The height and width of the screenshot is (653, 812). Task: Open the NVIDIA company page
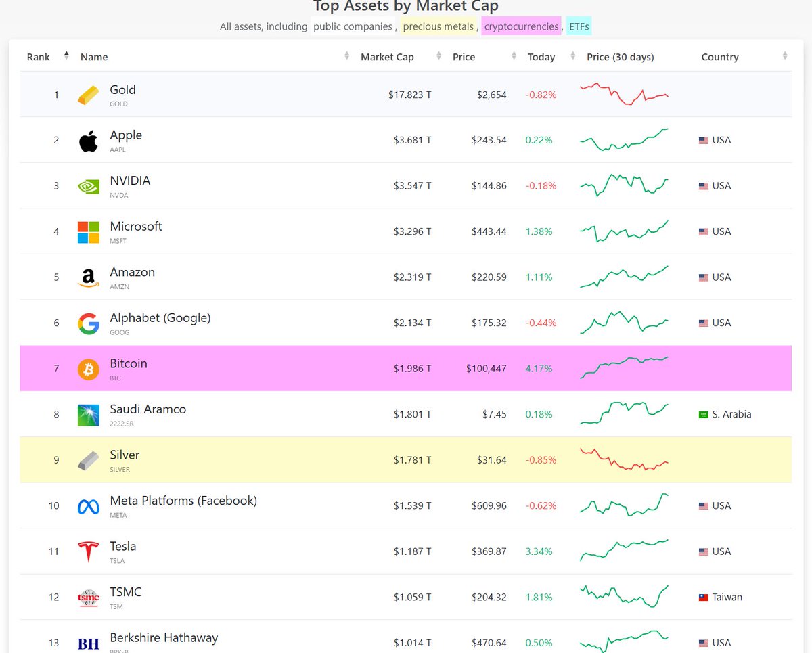[x=130, y=181]
